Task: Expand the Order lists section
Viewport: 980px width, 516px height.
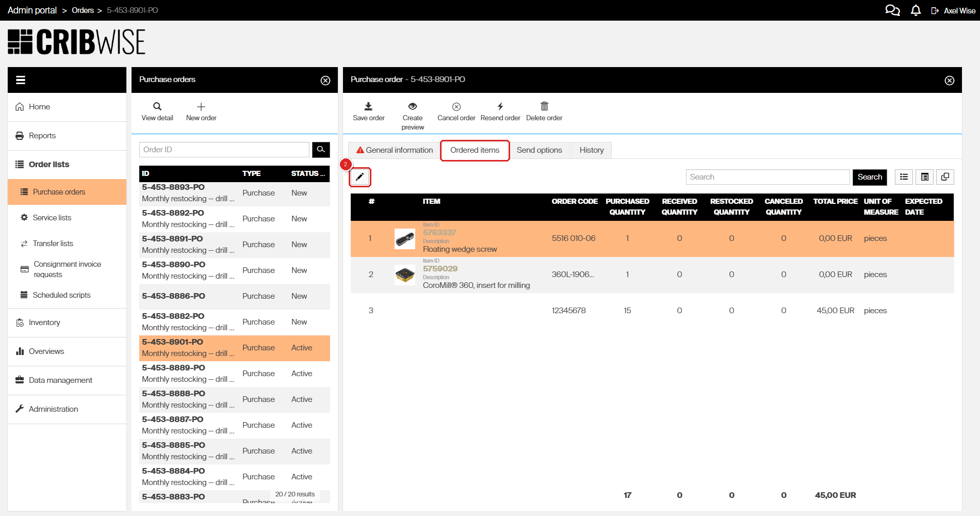Action: 49,164
